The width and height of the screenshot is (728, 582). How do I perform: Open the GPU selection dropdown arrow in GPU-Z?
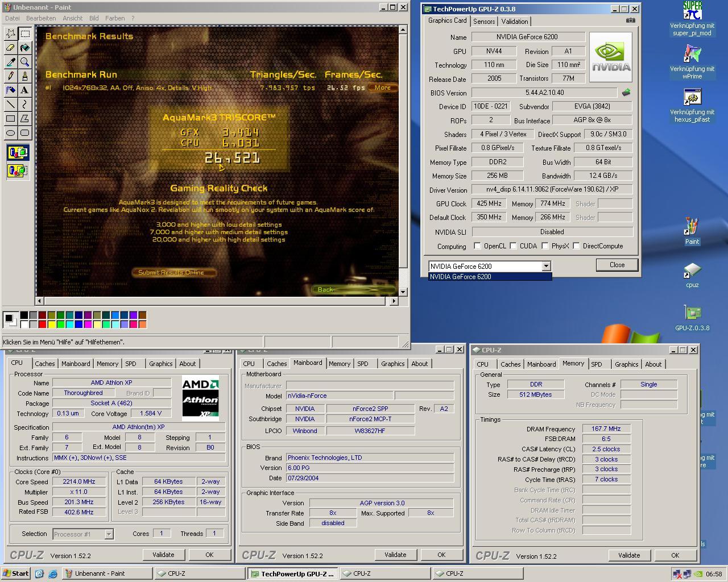point(546,266)
